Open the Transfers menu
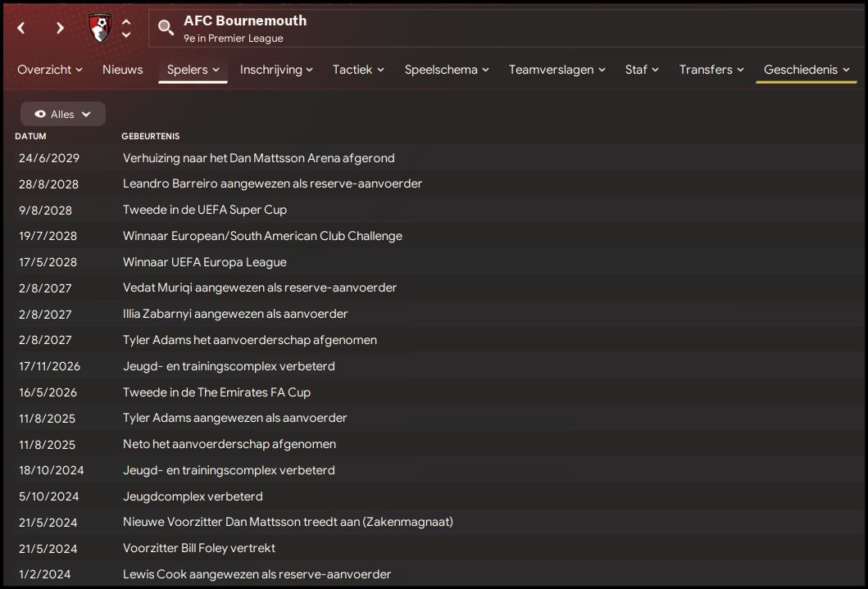The height and width of the screenshot is (589, 868). (711, 70)
